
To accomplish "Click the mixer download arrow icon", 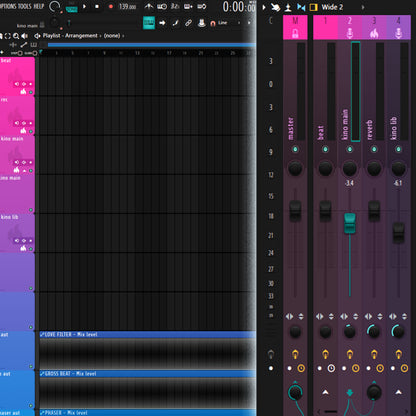I will 288,7.
